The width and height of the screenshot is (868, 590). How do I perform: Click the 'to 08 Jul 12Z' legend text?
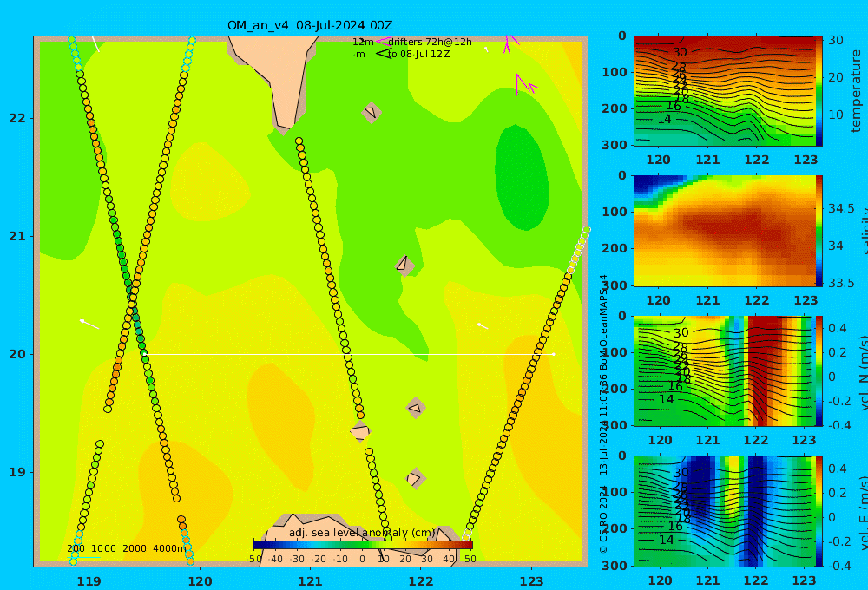(418, 55)
